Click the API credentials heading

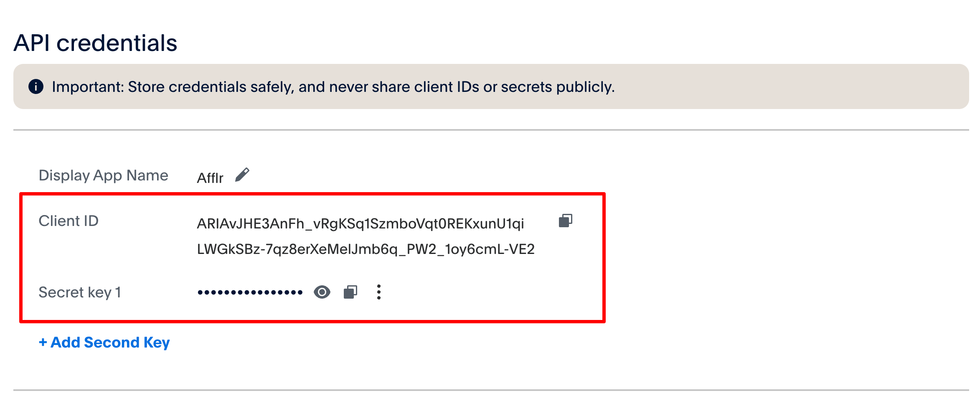tap(96, 43)
